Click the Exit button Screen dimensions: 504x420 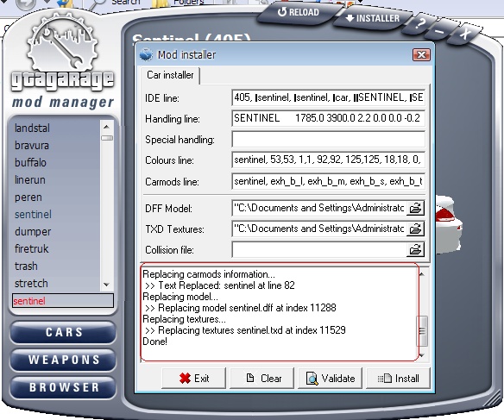click(x=194, y=379)
